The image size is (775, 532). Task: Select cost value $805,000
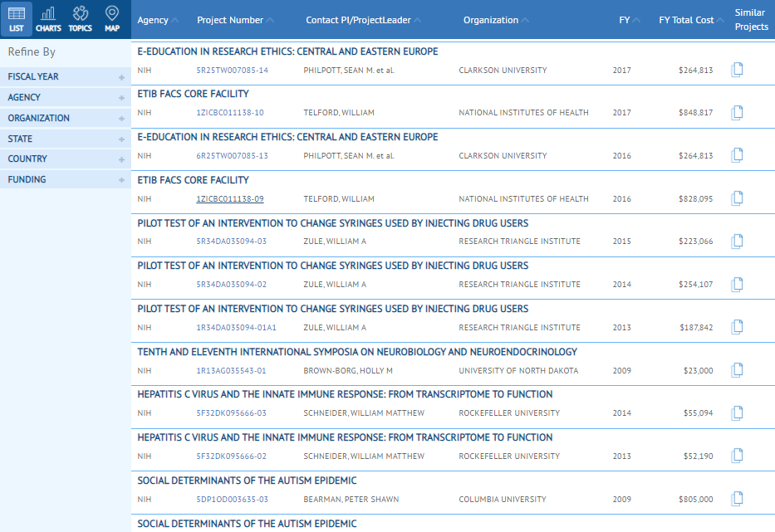pos(696,500)
